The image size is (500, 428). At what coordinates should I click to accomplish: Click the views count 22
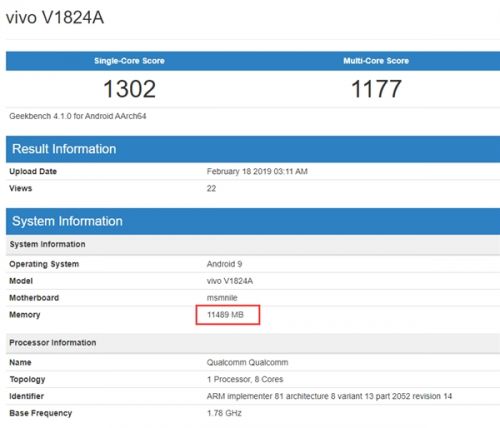click(x=211, y=188)
